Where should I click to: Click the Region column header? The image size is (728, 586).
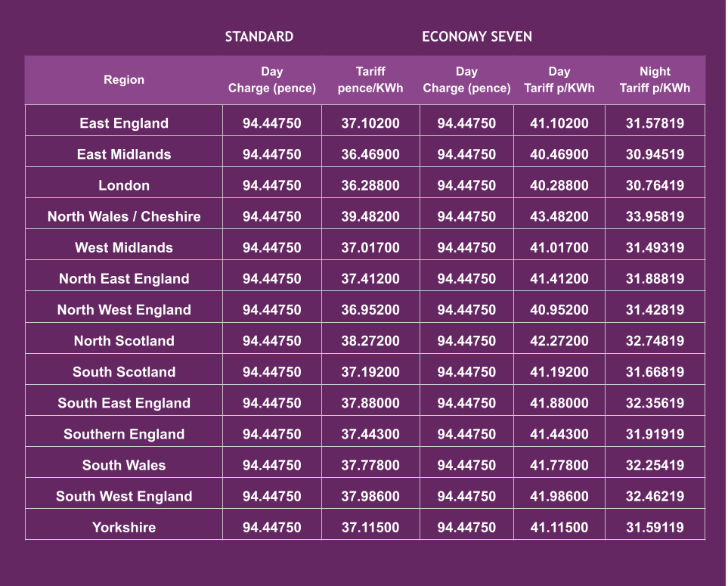(x=124, y=79)
